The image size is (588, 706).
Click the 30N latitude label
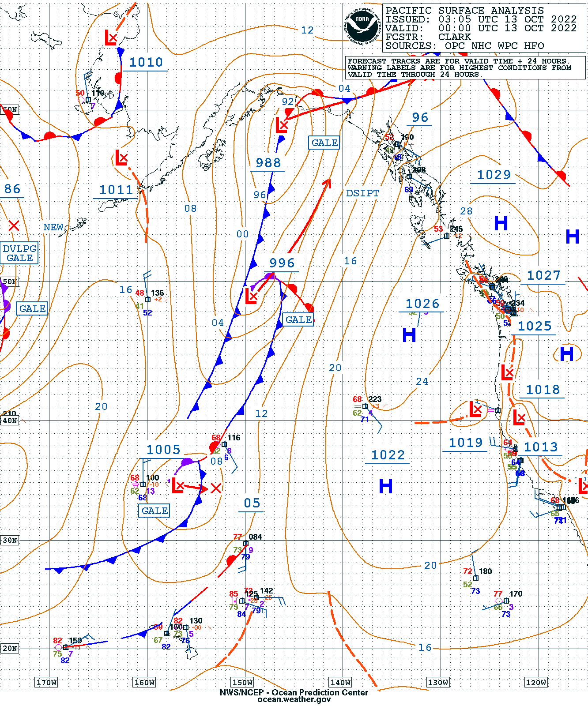click(x=10, y=541)
